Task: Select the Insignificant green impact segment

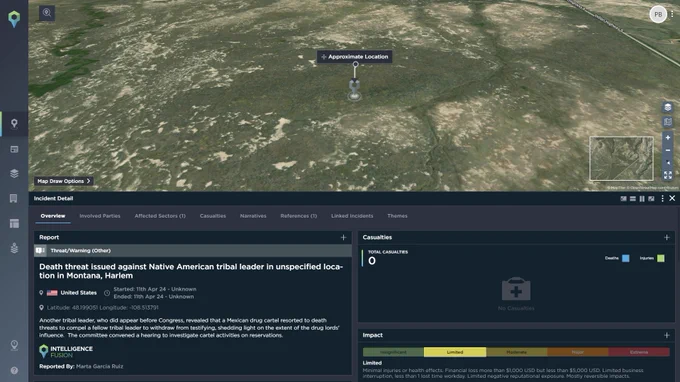Action: click(x=393, y=352)
